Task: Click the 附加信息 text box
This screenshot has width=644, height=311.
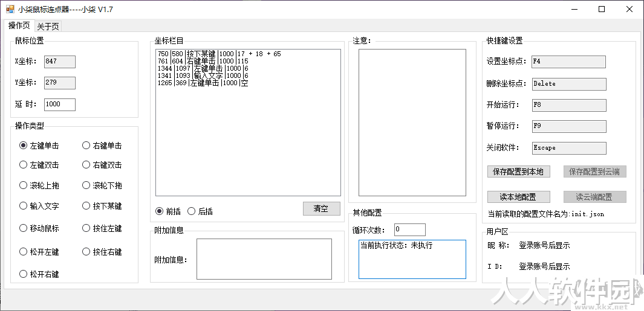Action: (264, 259)
